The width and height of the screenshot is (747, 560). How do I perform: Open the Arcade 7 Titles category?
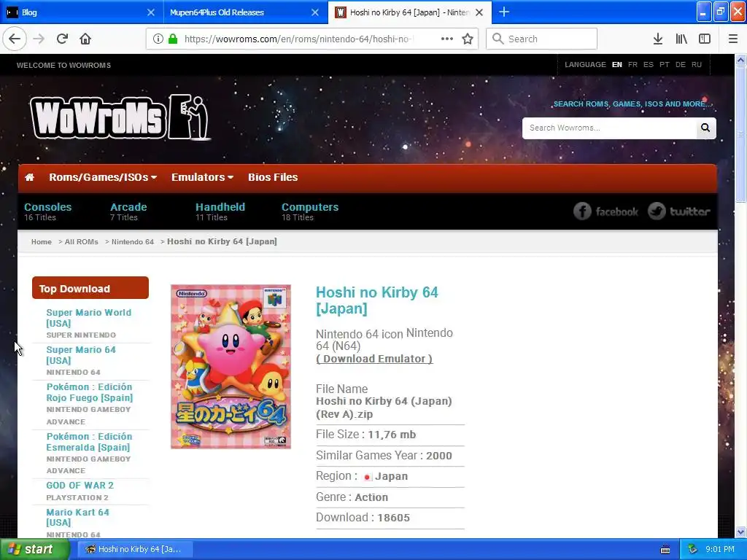tap(128, 211)
